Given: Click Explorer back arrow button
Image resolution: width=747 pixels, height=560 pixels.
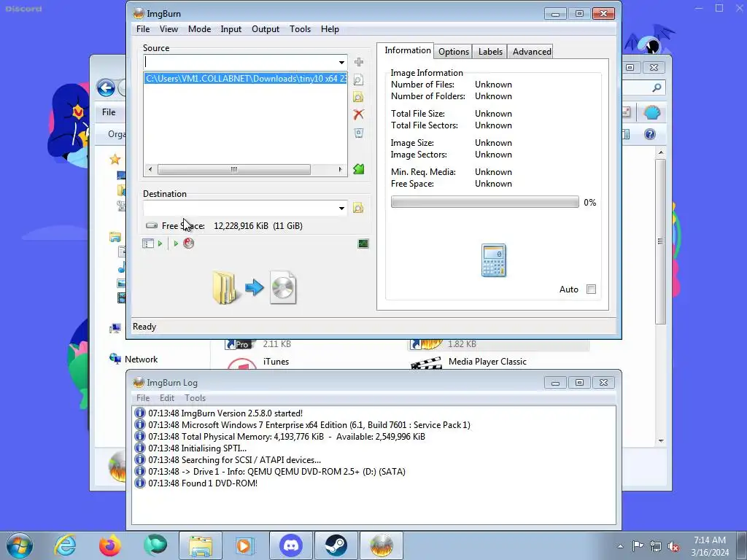Looking at the screenshot, I should [x=106, y=87].
